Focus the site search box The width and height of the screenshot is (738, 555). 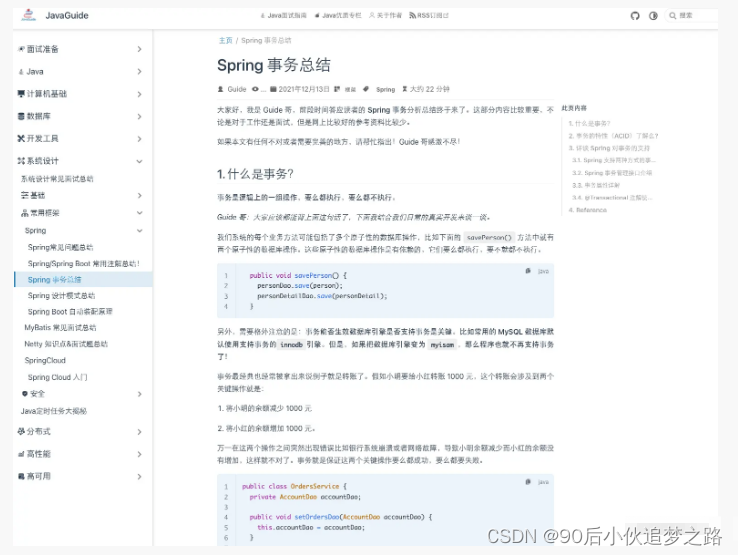[x=691, y=16]
